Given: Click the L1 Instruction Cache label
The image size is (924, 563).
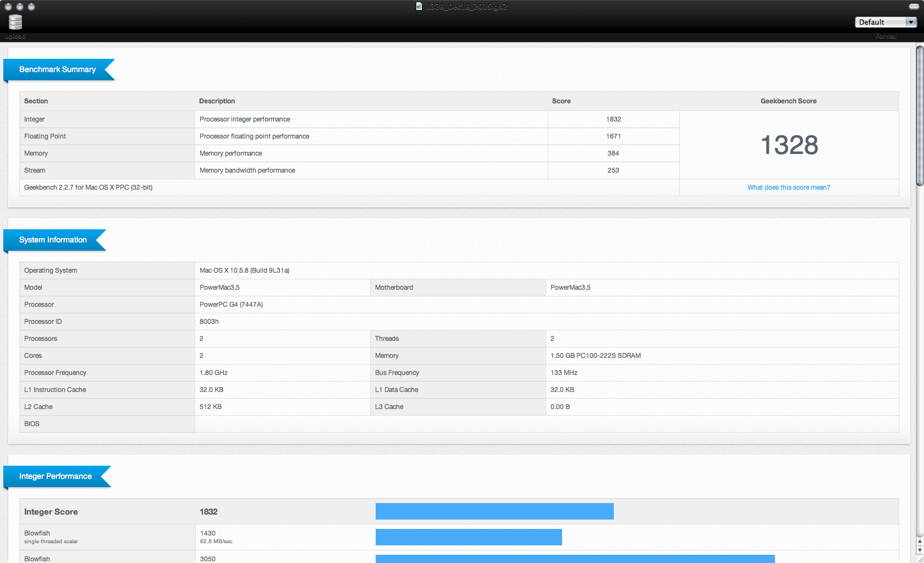Looking at the screenshot, I should tap(55, 390).
